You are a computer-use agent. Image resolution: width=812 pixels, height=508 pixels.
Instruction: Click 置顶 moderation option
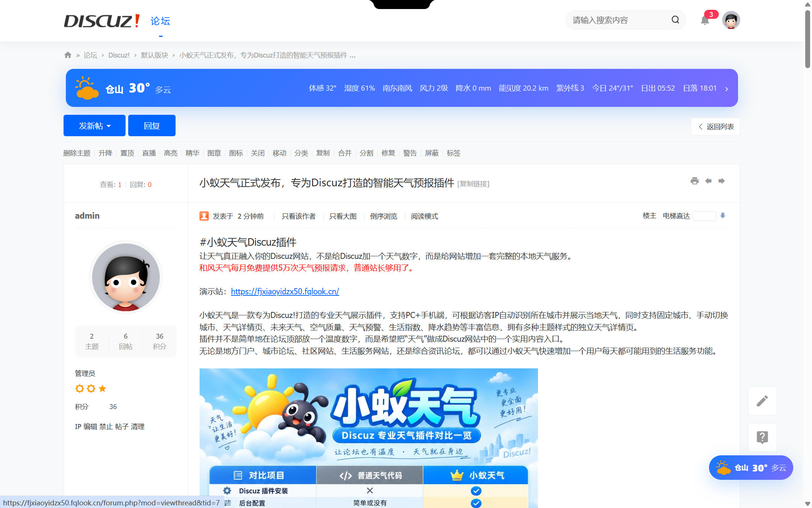[x=127, y=153]
